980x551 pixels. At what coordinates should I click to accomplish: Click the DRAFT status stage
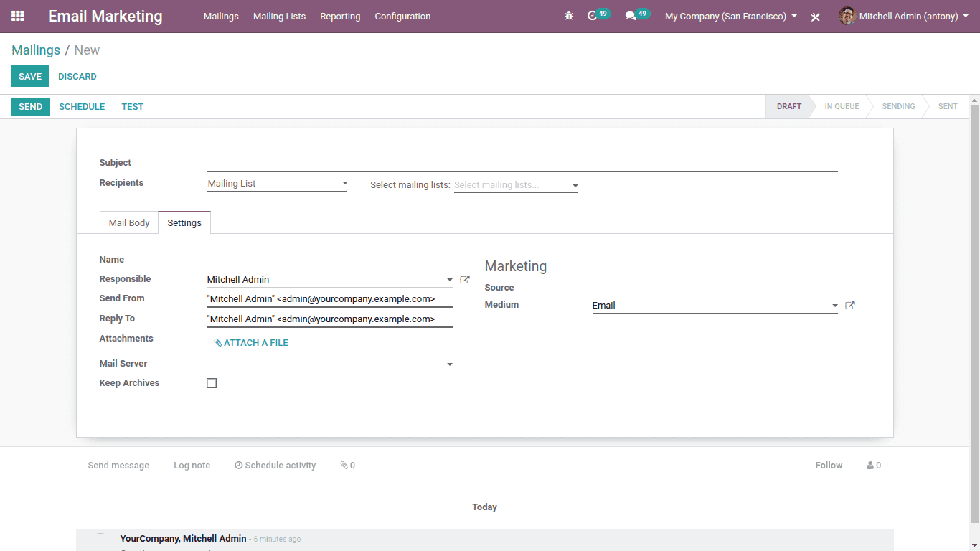click(x=789, y=106)
